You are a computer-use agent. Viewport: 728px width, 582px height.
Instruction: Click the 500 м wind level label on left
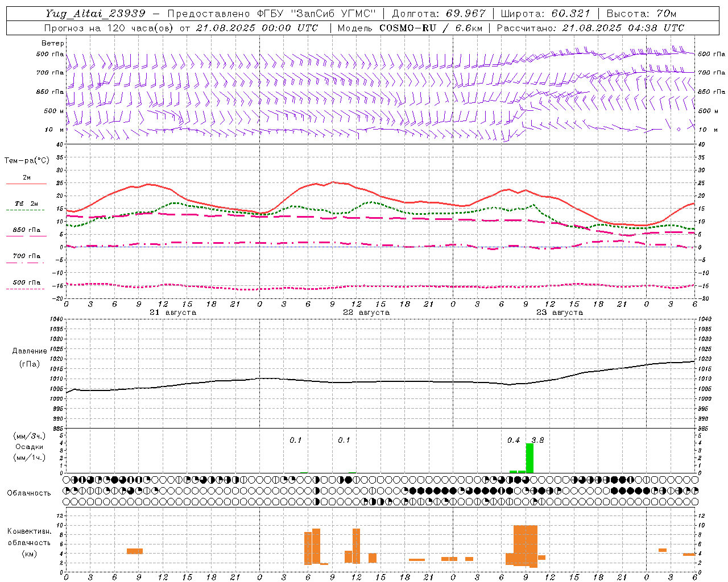point(54,111)
